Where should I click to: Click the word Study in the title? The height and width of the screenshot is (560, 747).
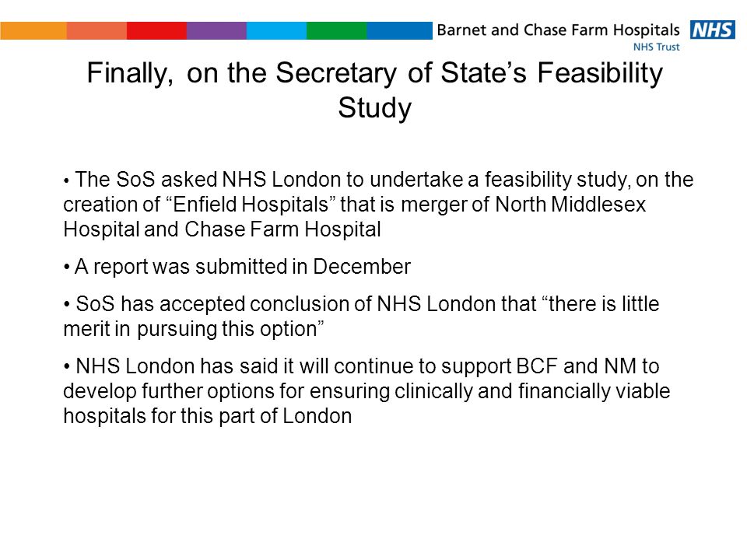pyautogui.click(x=374, y=108)
